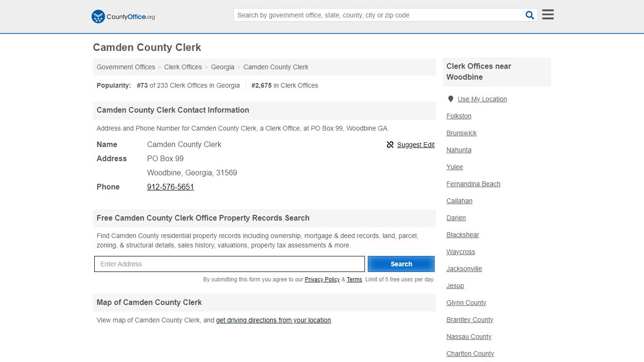Viewport: 644px width, 362px height.
Task: Click Use My Location link
Action: (x=482, y=99)
